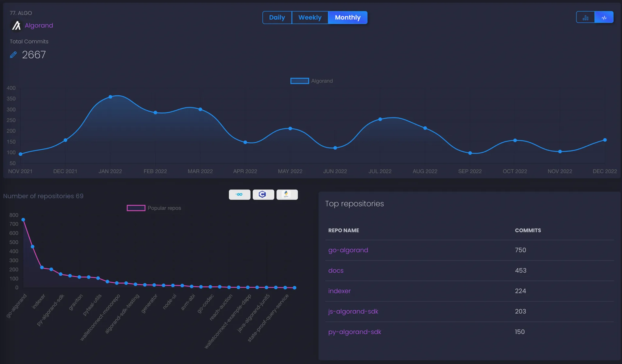Image resolution: width=622 pixels, height=364 pixels.
Task: Toggle the Algorand legend series
Action: tap(300, 81)
